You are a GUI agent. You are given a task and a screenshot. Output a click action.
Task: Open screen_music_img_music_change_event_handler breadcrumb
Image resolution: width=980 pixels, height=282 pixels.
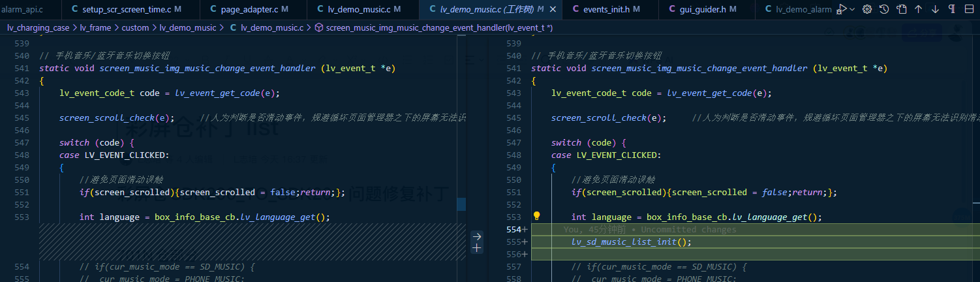[x=439, y=27]
